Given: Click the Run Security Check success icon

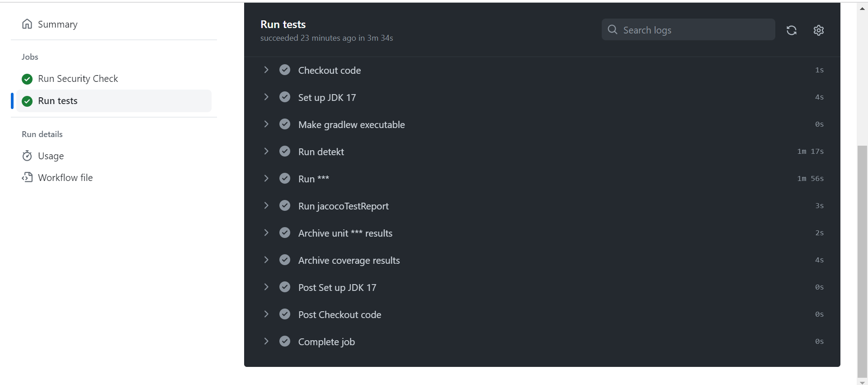Looking at the screenshot, I should (27, 79).
